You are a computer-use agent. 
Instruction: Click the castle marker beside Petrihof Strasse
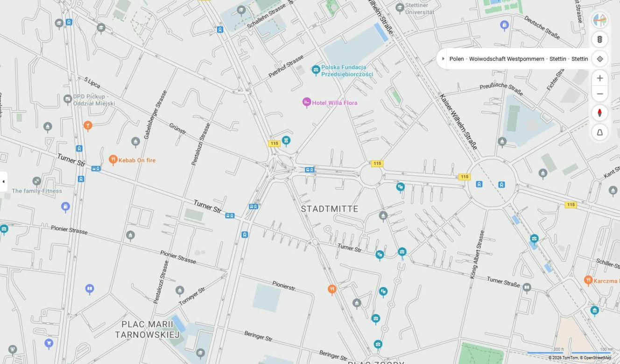pos(286,140)
